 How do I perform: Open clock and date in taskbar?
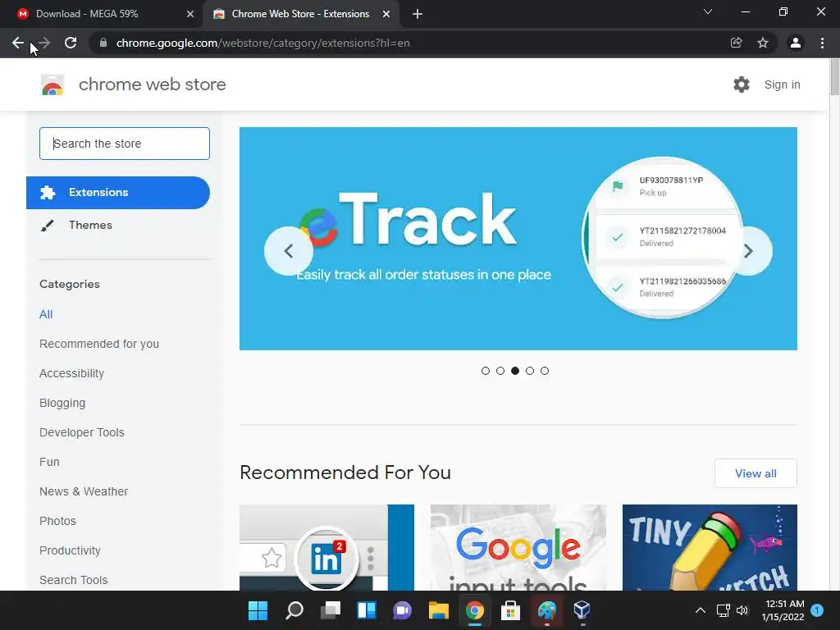(x=783, y=610)
